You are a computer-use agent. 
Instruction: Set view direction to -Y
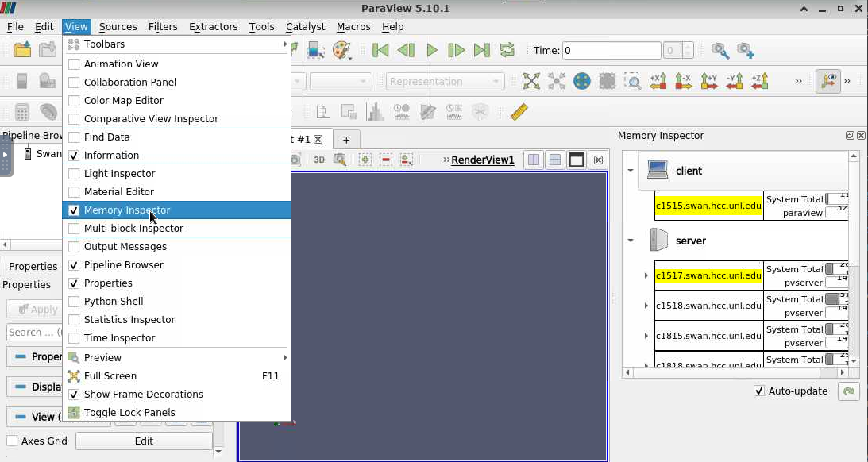pos(734,81)
